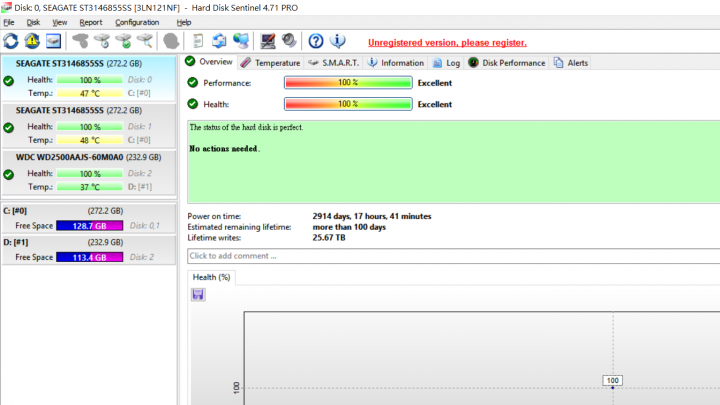Click the 37 °C temperature bar of WDC disk
Image resolution: width=720 pixels, height=405 pixels.
(x=90, y=187)
